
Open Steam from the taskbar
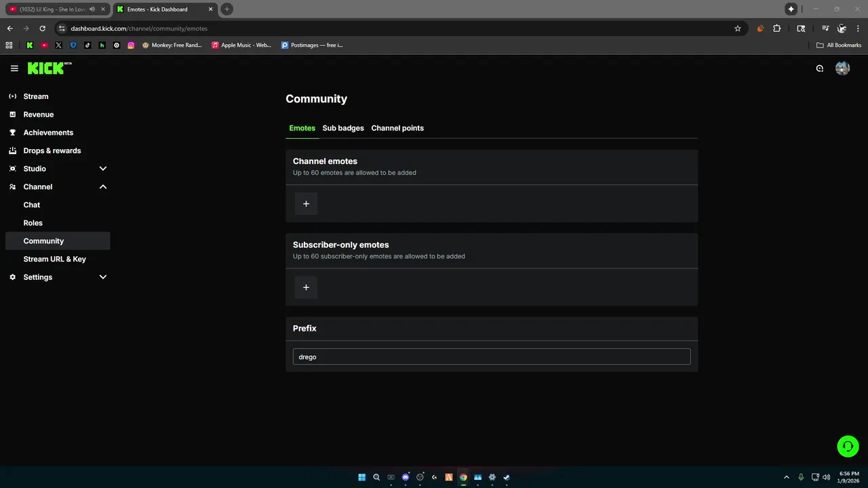coord(507,477)
